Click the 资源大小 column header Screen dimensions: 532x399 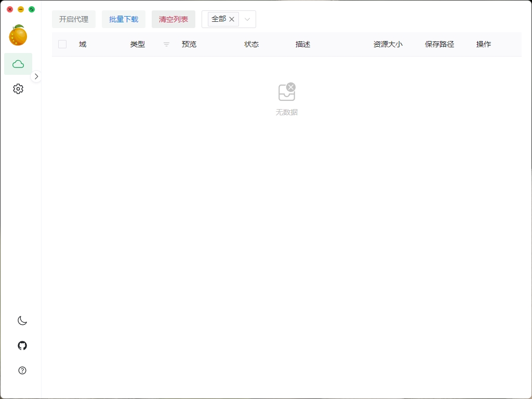click(388, 45)
